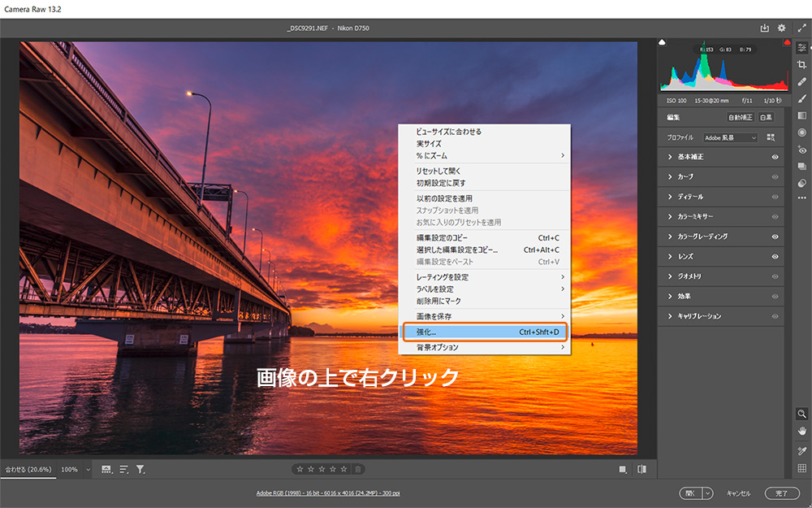Choose 強化... from the context menu
This screenshot has height=508, width=812.
485,332
